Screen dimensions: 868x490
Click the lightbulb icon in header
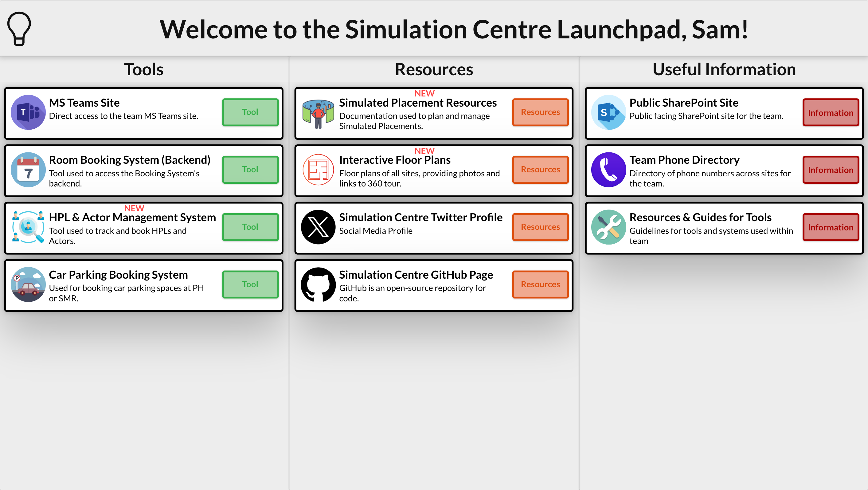[x=19, y=29]
